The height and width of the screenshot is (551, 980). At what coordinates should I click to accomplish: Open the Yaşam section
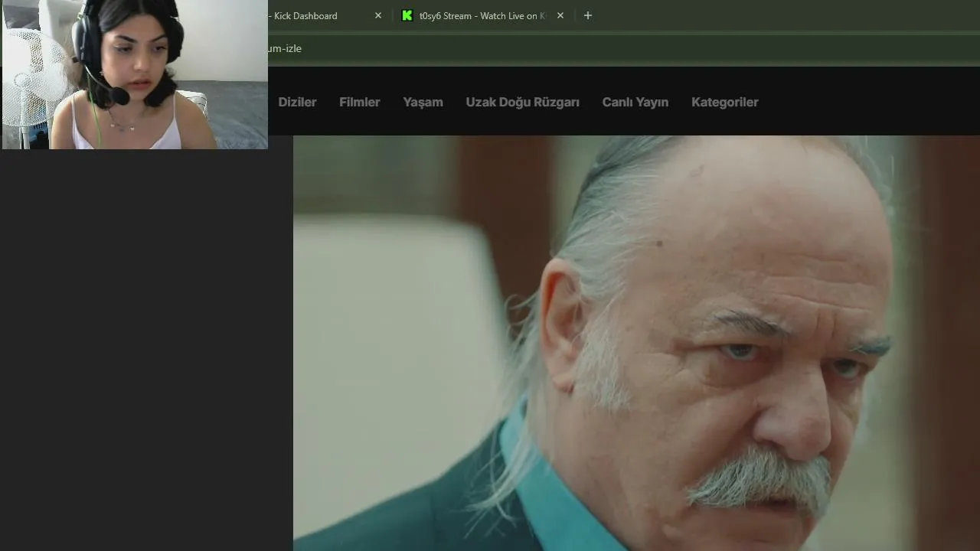click(x=423, y=102)
